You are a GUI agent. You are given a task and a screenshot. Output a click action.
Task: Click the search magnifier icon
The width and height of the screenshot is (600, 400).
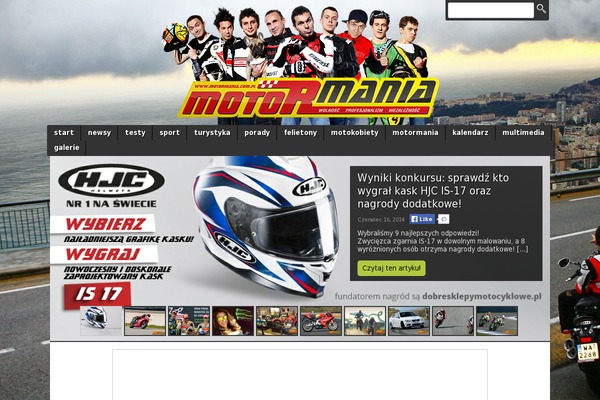pyautogui.click(x=541, y=9)
